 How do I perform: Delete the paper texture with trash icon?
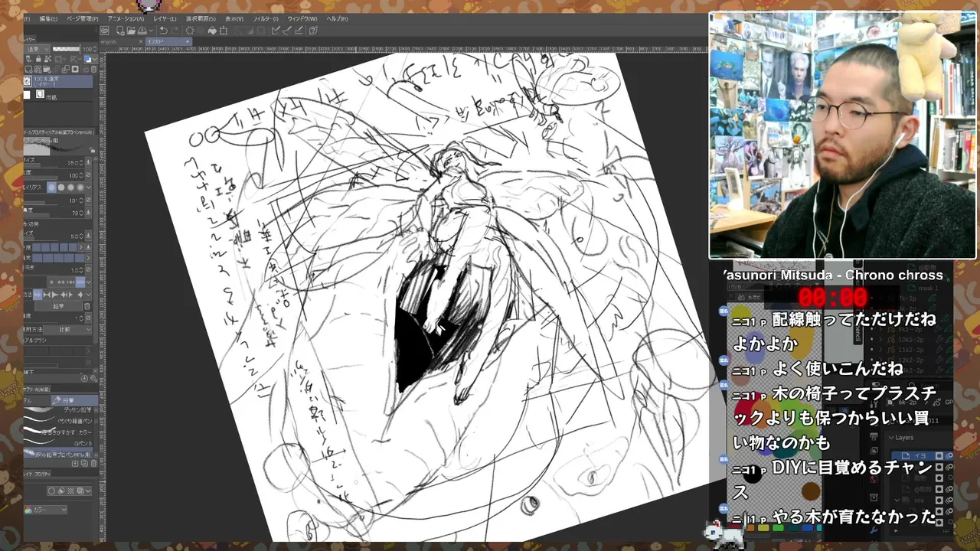click(x=87, y=305)
